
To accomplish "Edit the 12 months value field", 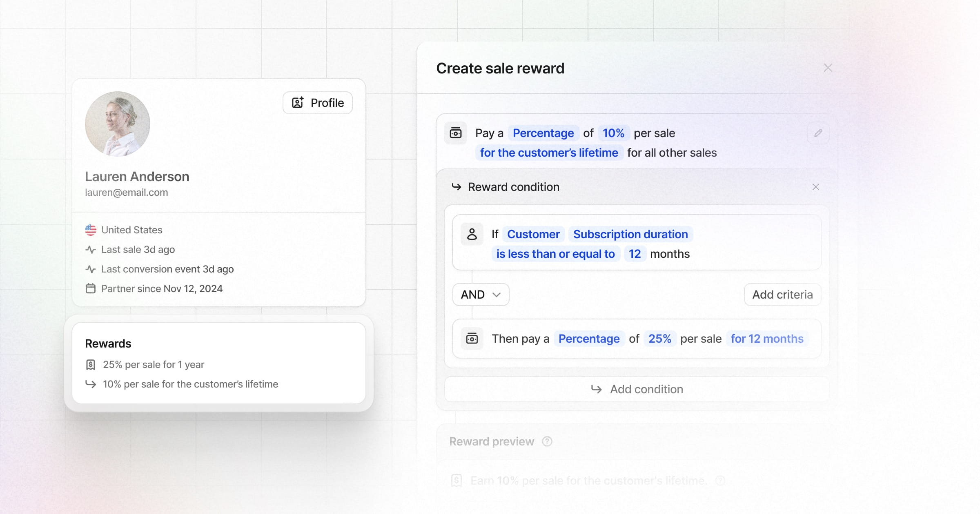I will pos(635,254).
